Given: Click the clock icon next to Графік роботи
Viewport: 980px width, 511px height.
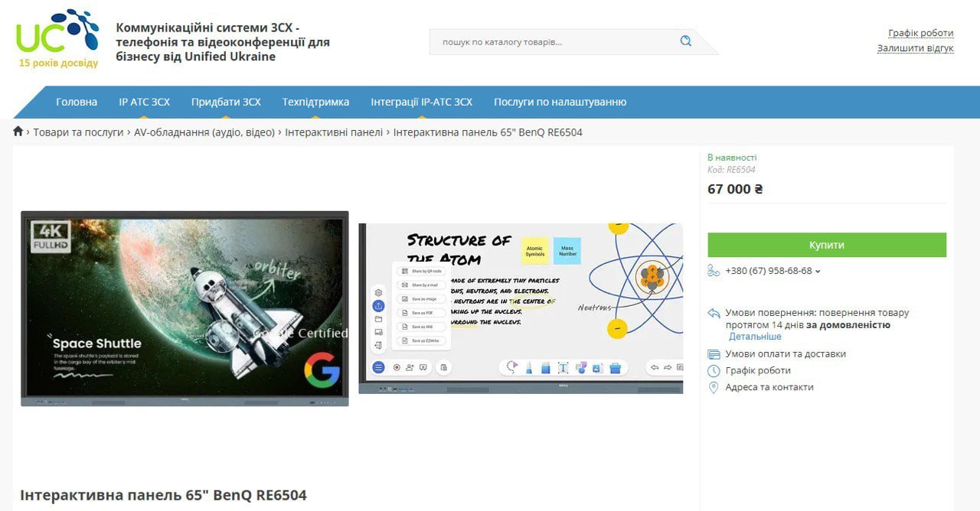Looking at the screenshot, I should point(714,371).
